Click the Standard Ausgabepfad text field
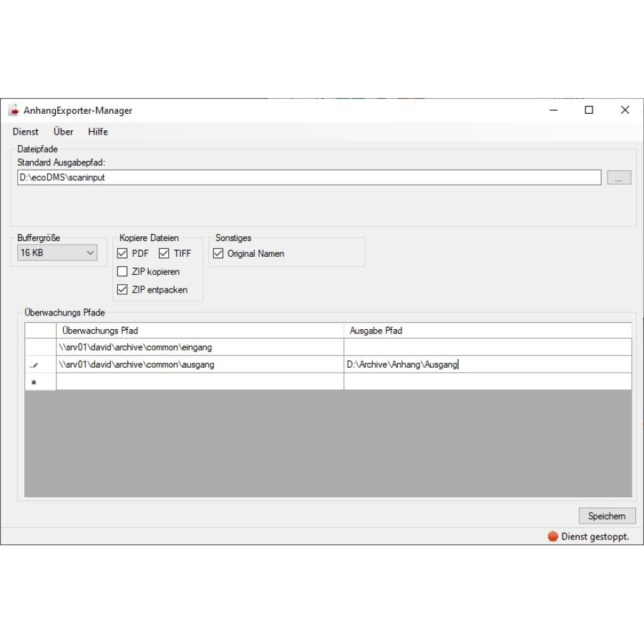The width and height of the screenshot is (644, 644). pyautogui.click(x=308, y=177)
